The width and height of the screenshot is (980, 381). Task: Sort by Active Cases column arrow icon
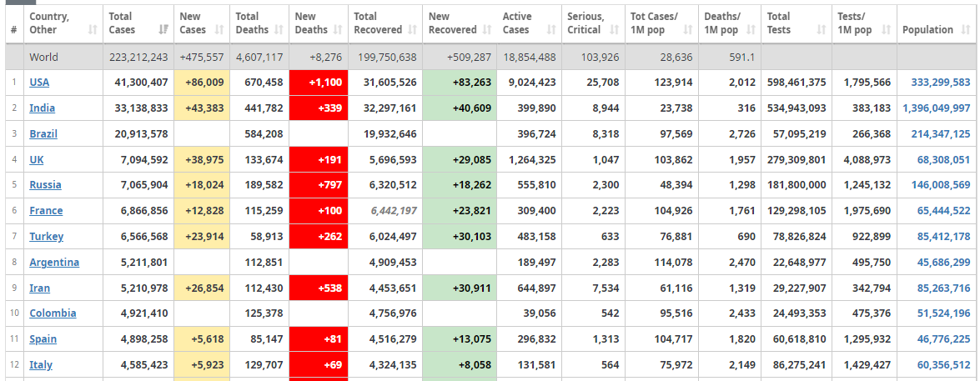click(551, 29)
